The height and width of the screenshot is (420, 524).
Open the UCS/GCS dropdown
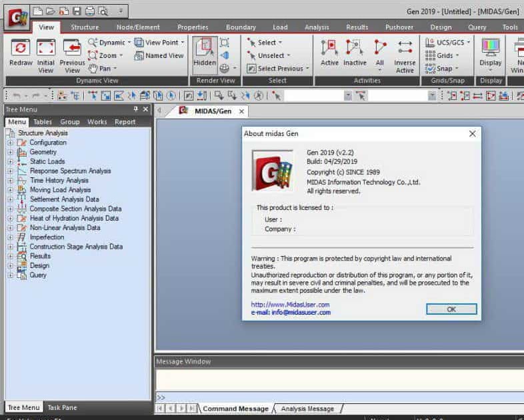[x=469, y=43]
